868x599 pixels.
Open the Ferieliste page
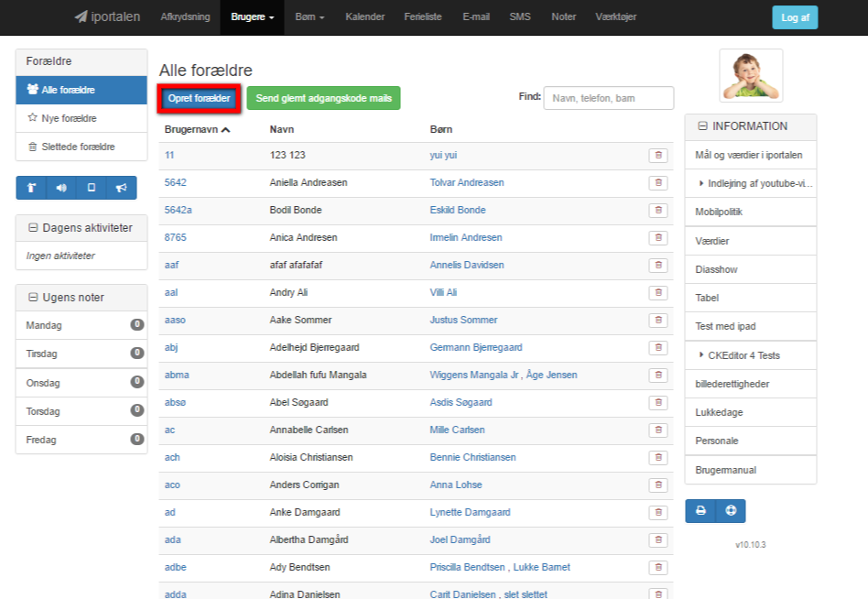point(423,17)
